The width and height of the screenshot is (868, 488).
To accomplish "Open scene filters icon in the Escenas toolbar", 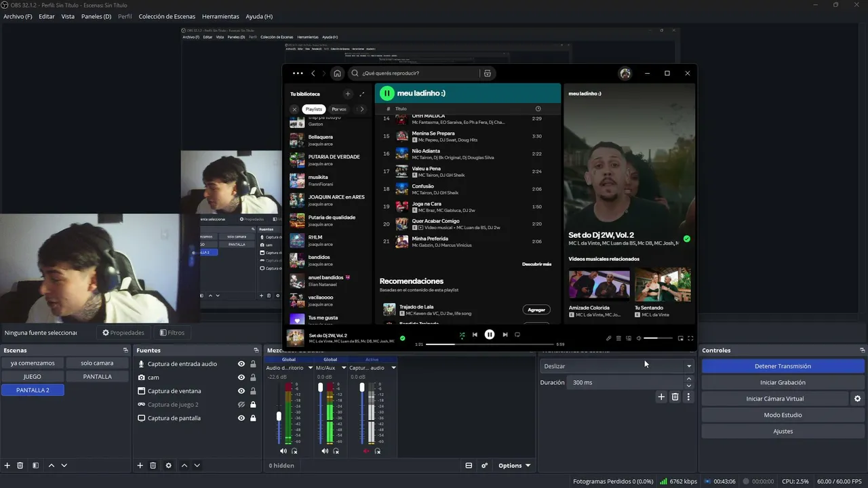I will coord(35,466).
